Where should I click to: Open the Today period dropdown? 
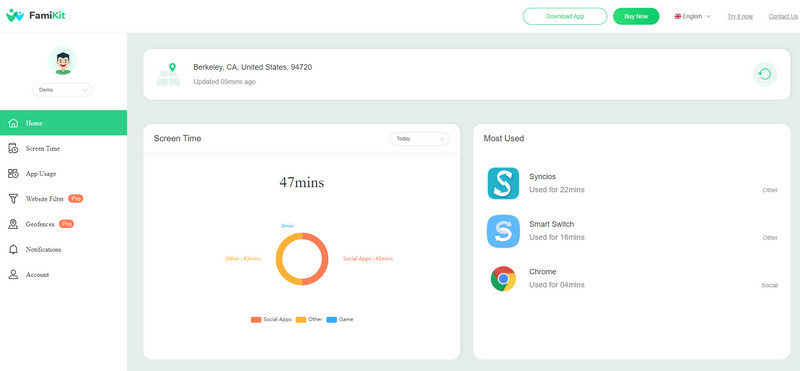click(x=420, y=138)
